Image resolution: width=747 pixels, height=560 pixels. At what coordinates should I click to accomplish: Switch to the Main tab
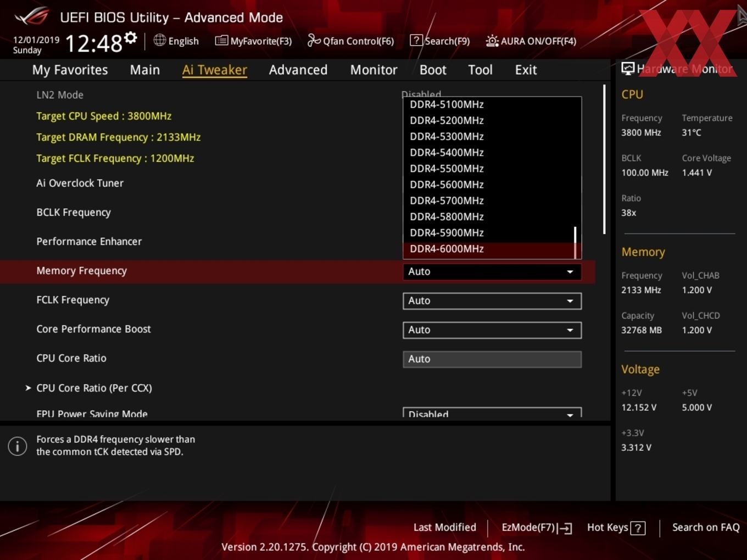tap(145, 70)
